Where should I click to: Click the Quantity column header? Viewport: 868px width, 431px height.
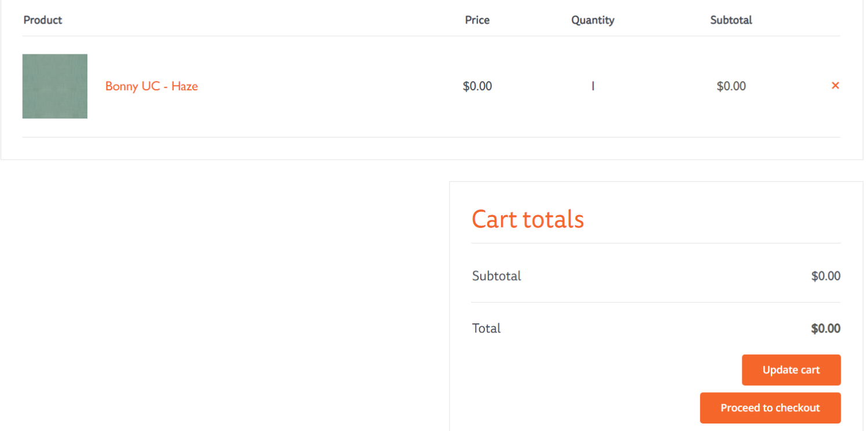tap(593, 20)
